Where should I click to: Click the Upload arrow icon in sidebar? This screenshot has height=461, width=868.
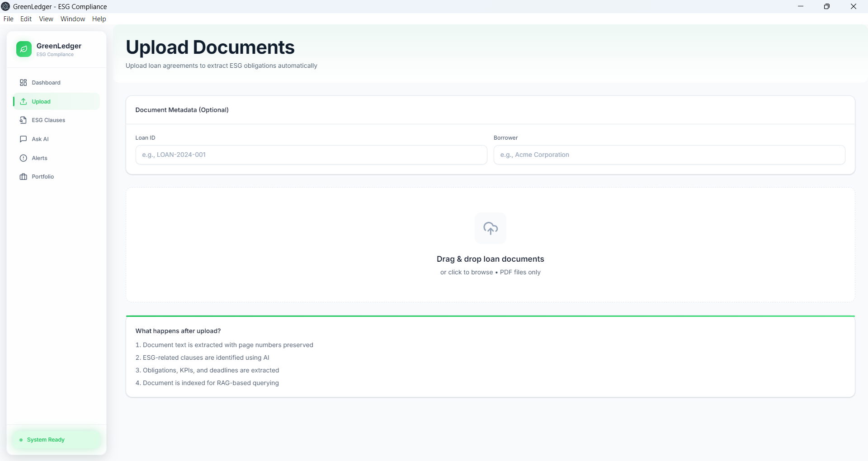coord(24,102)
